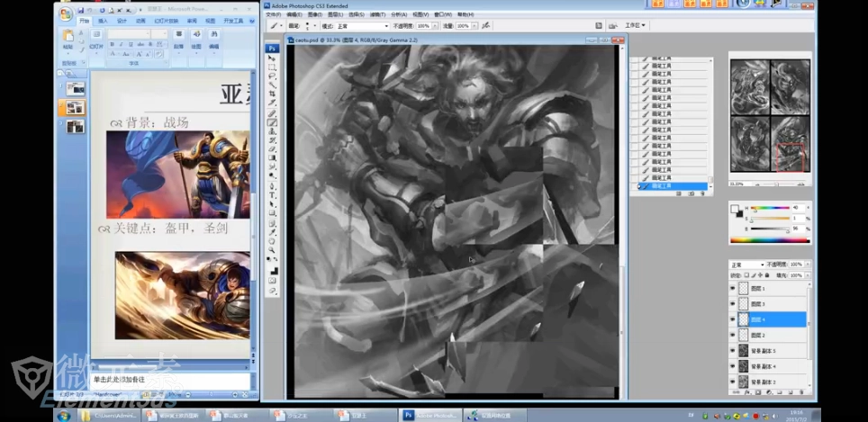Open the 图像(I) menu in Photoshop
The width and height of the screenshot is (868, 422).
315,14
